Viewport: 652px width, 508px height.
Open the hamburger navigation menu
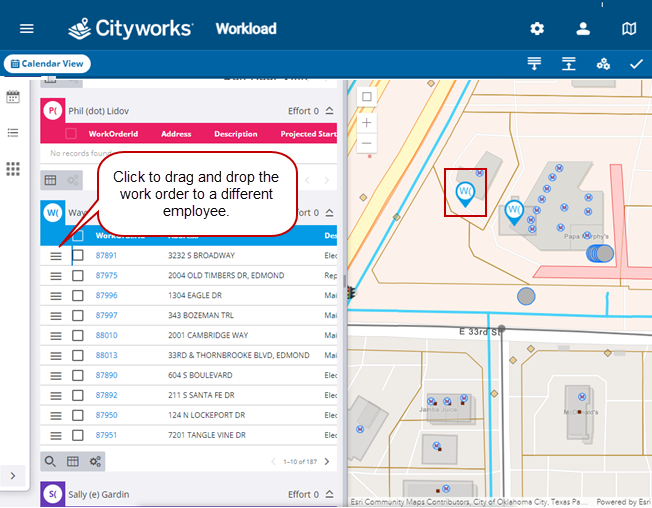click(27, 29)
